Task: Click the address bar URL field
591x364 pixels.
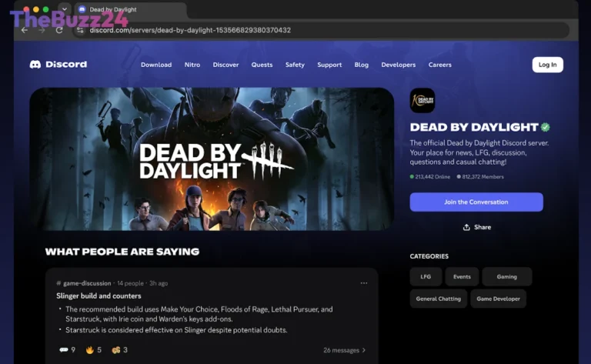Action: pyautogui.click(x=320, y=30)
